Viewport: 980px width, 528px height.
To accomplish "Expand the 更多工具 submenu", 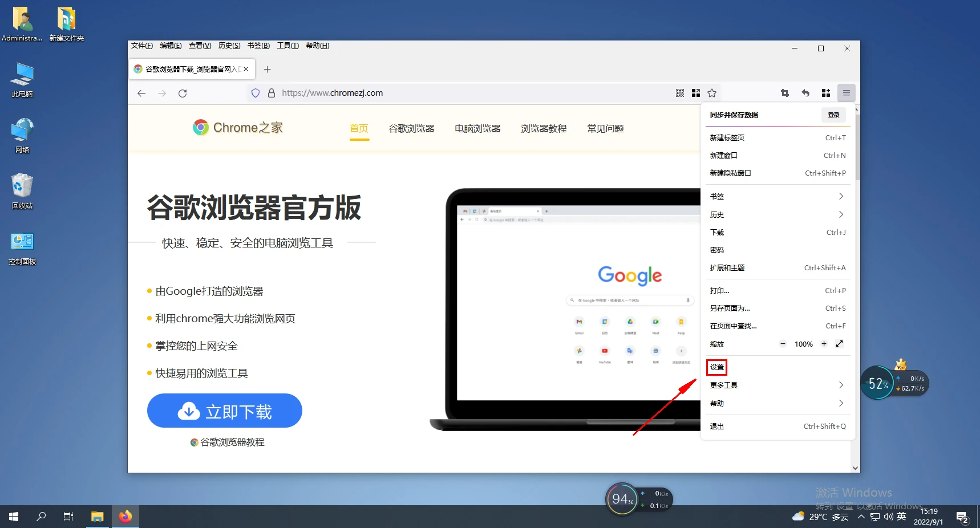I will (777, 385).
